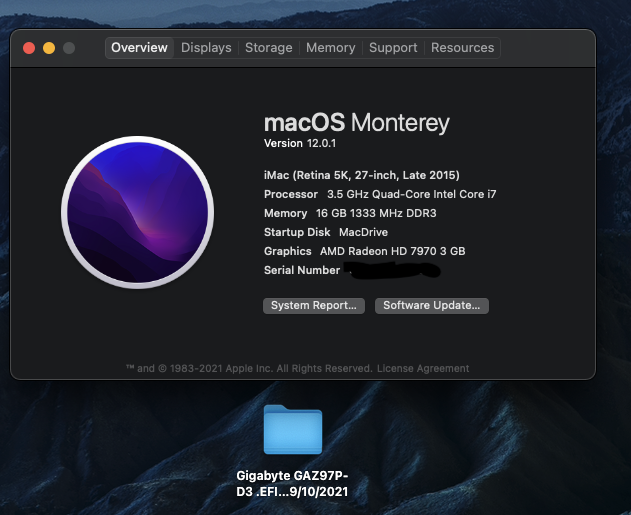Switch to the Memory tab
Image resolution: width=631 pixels, height=515 pixels.
click(x=330, y=48)
